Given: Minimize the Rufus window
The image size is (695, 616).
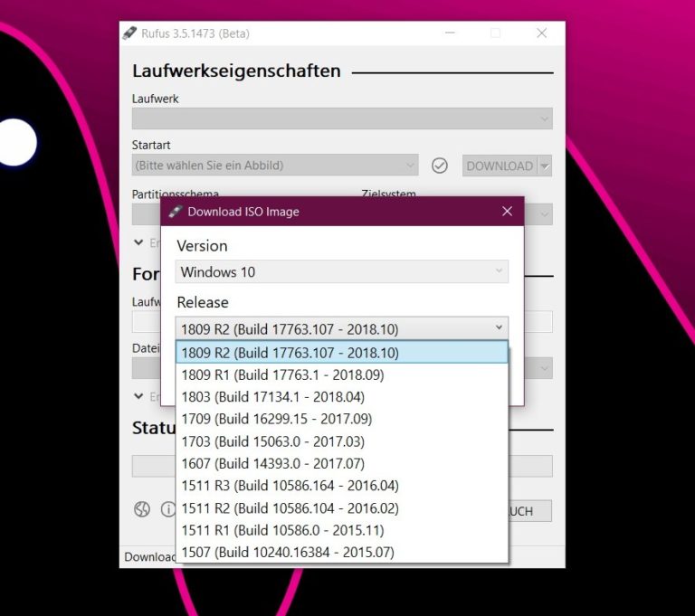Looking at the screenshot, I should tap(450, 33).
